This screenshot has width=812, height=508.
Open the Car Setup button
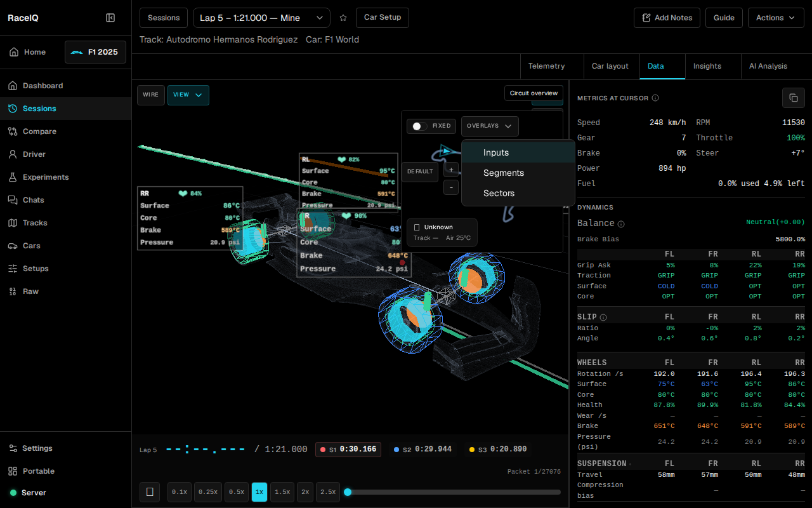[x=383, y=18]
